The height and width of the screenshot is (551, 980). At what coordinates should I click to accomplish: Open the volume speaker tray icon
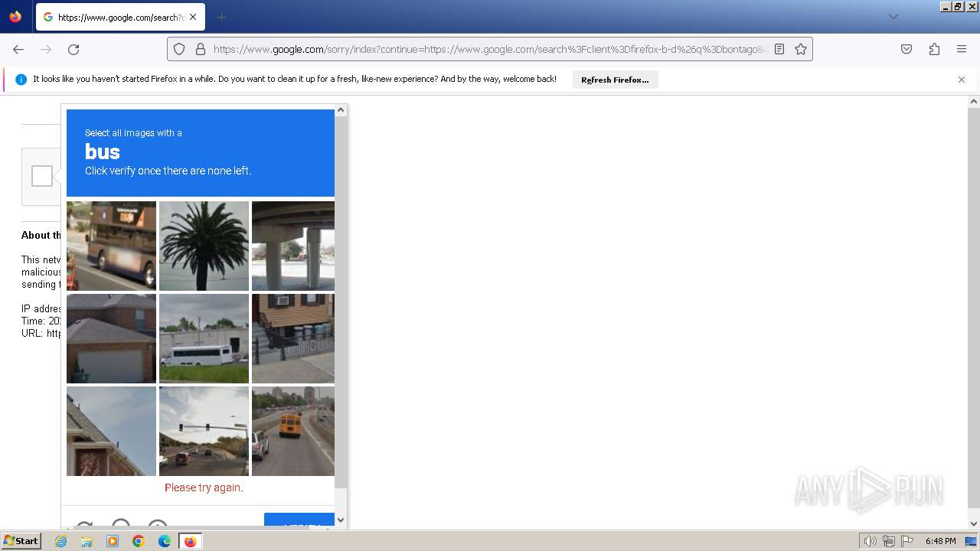pos(871,541)
